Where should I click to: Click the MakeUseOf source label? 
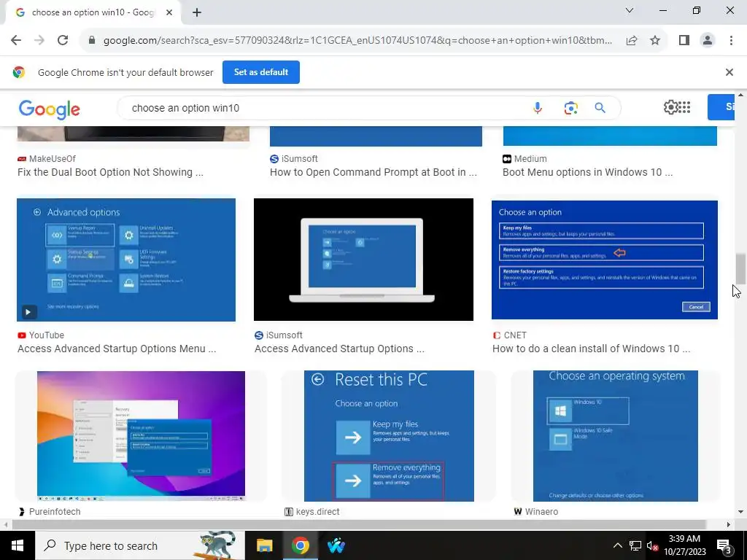tap(53, 158)
